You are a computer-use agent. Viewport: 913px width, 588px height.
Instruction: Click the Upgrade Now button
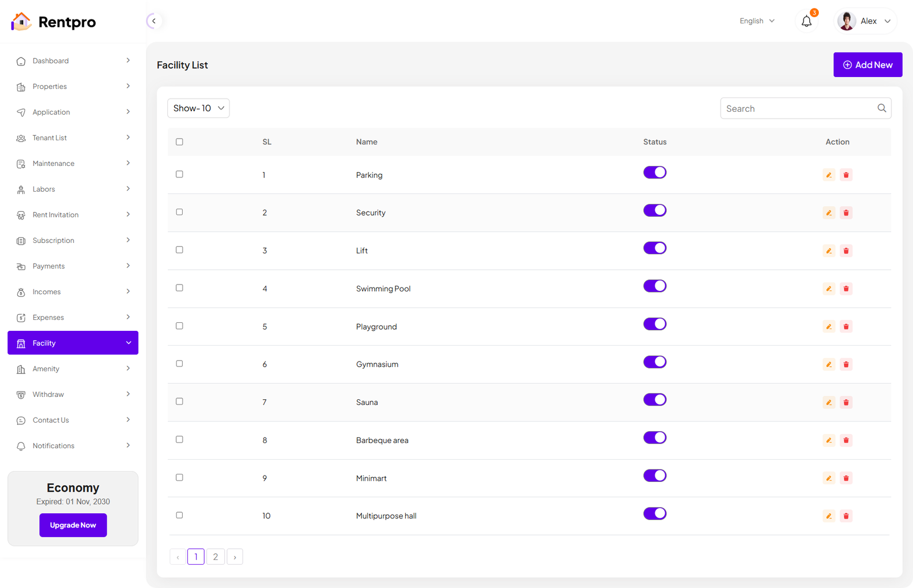point(73,525)
